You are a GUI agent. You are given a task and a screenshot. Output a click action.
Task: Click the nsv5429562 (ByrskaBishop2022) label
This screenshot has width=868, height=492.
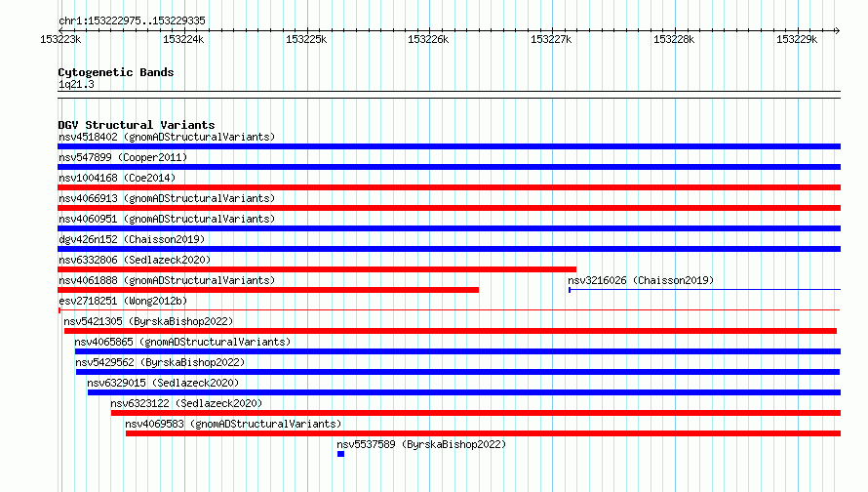[x=160, y=362]
